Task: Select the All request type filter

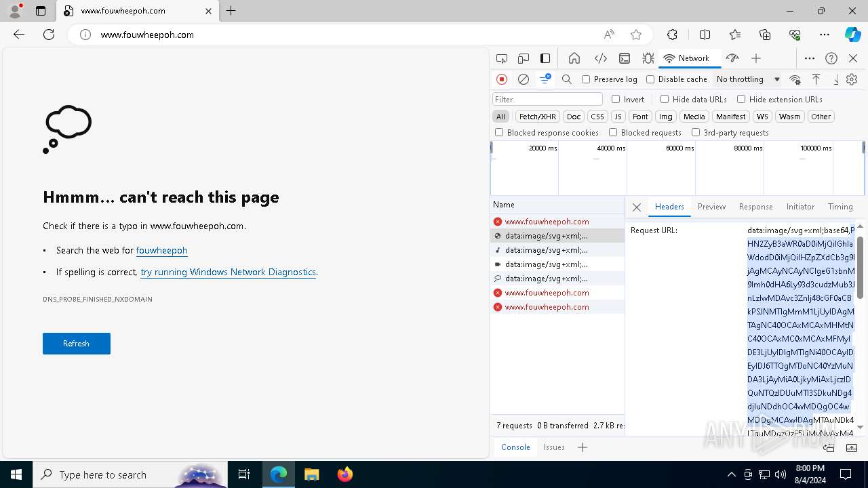Action: click(x=500, y=117)
